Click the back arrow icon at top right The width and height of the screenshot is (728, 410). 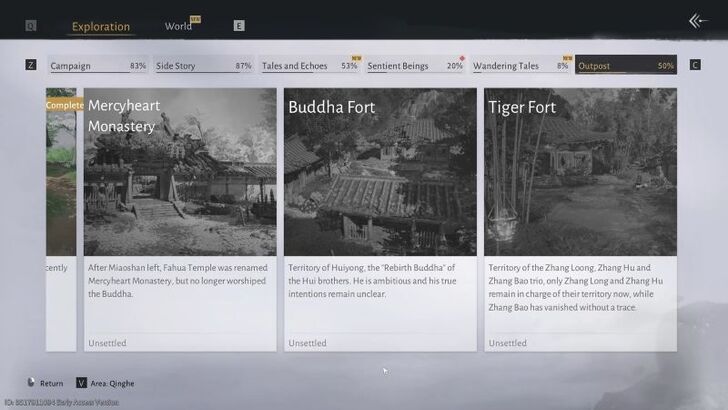698,21
